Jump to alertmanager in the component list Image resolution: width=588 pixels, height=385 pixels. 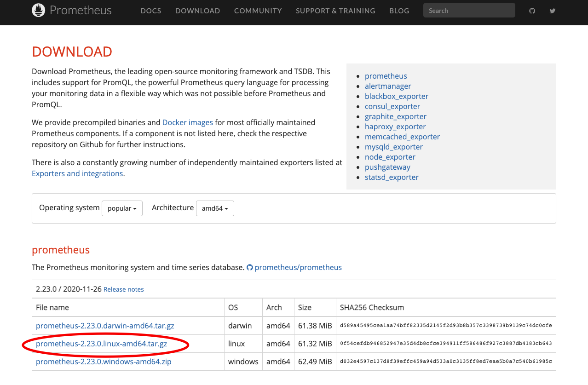(388, 86)
